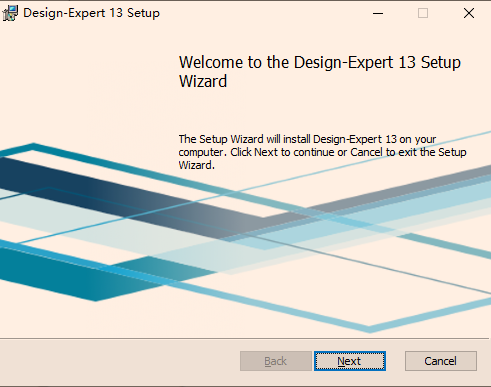Click the installer icon in the title bar

point(10,13)
